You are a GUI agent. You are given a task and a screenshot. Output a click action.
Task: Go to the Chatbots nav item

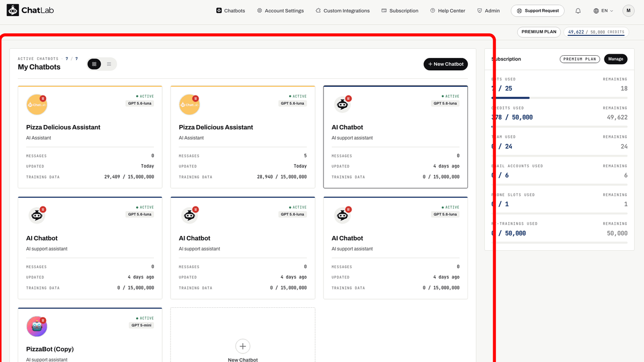tap(231, 11)
